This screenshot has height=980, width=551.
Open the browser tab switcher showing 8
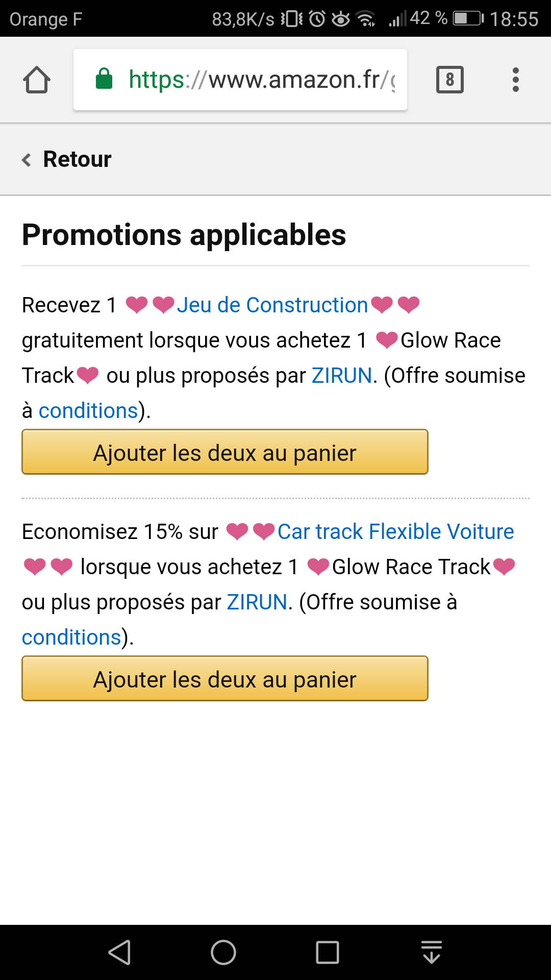coord(449,80)
